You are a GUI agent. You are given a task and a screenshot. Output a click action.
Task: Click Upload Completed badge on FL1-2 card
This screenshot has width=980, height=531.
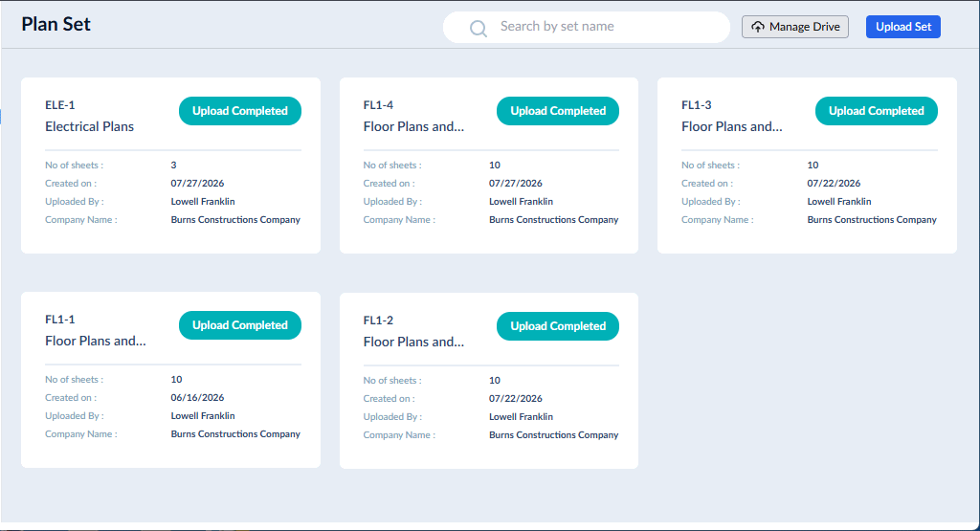click(x=558, y=326)
